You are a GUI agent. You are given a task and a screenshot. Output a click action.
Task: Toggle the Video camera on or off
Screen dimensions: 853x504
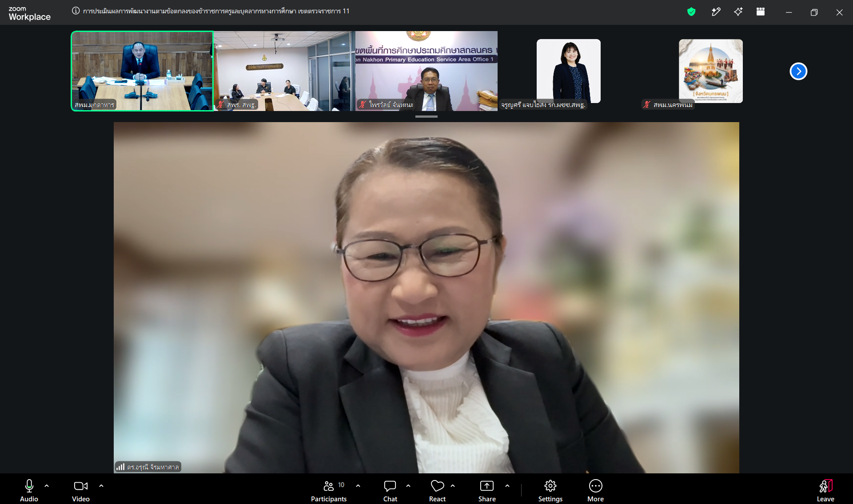pos(81,491)
